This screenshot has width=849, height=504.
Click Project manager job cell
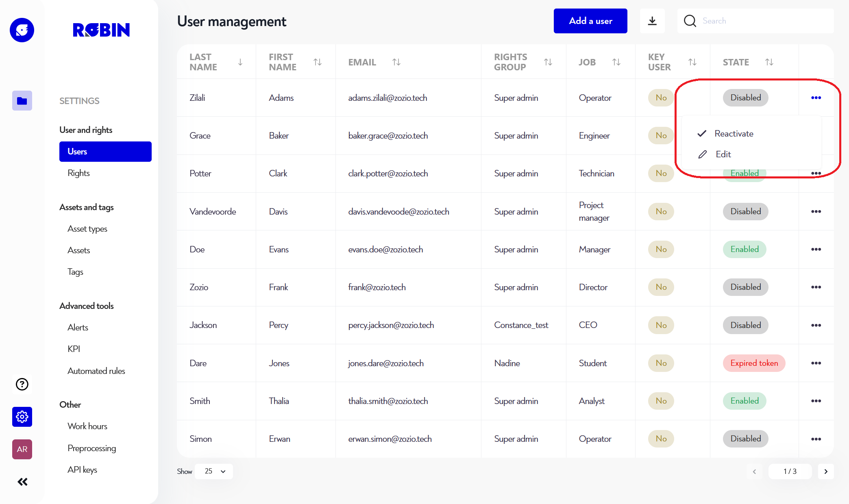pos(594,211)
